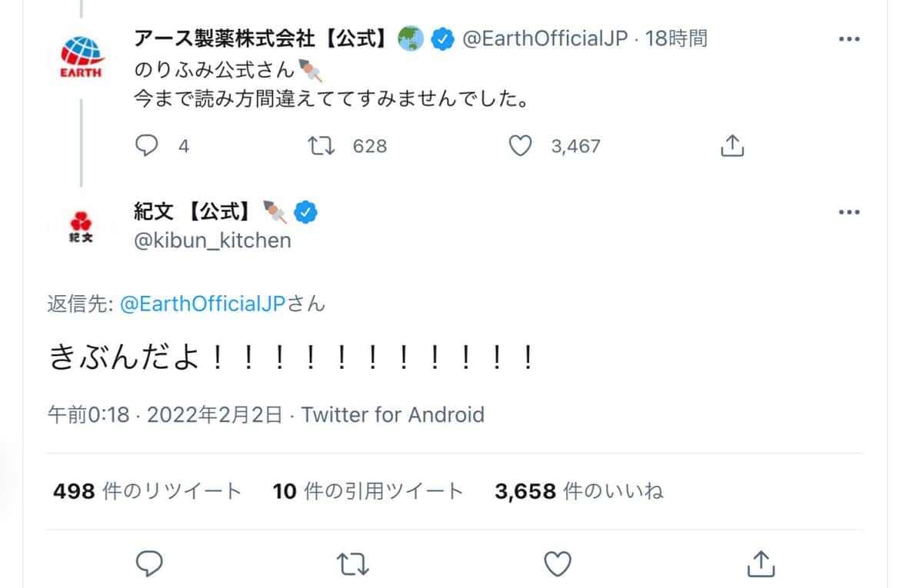Click the 紀文 profile avatar
The width and height of the screenshot is (923, 588).
(x=79, y=228)
